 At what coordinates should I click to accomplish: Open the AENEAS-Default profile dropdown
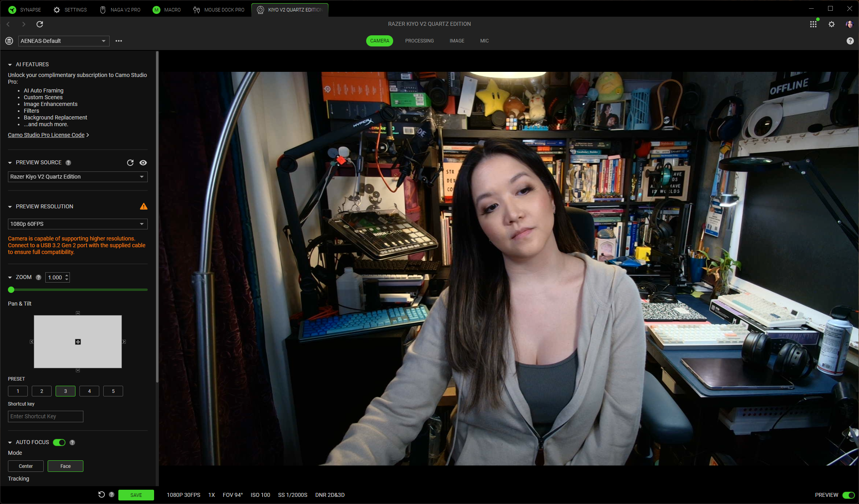tap(64, 41)
